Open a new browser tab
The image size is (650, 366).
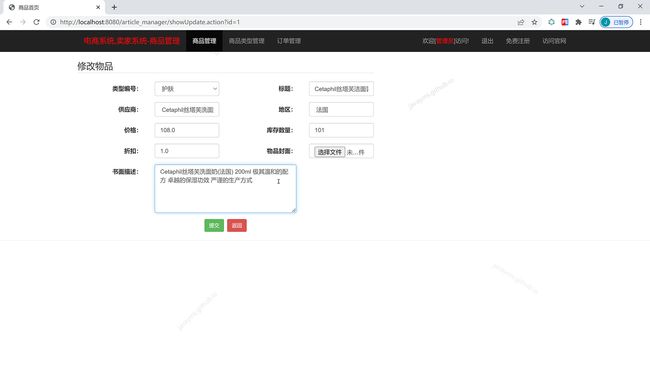(114, 7)
